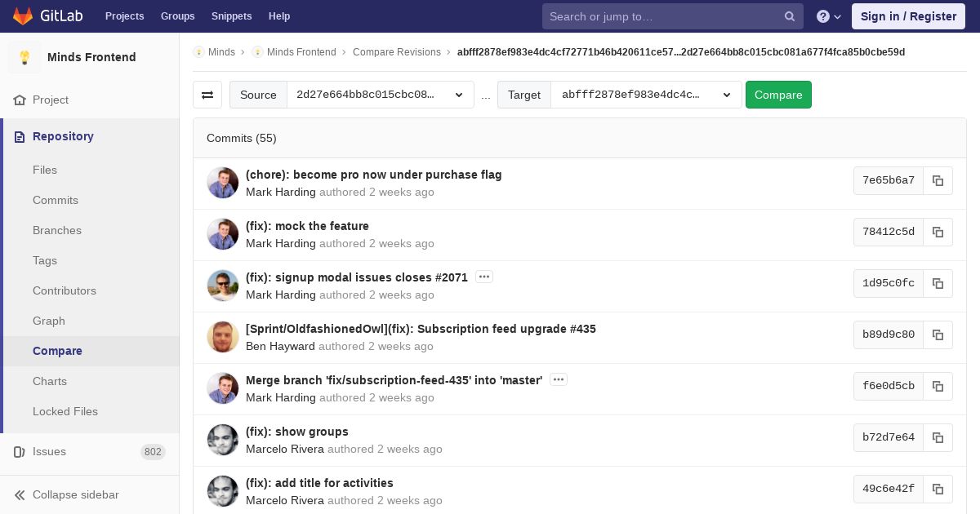
Task: Open Marcelo Rivera author link on show groups
Action: pos(285,449)
